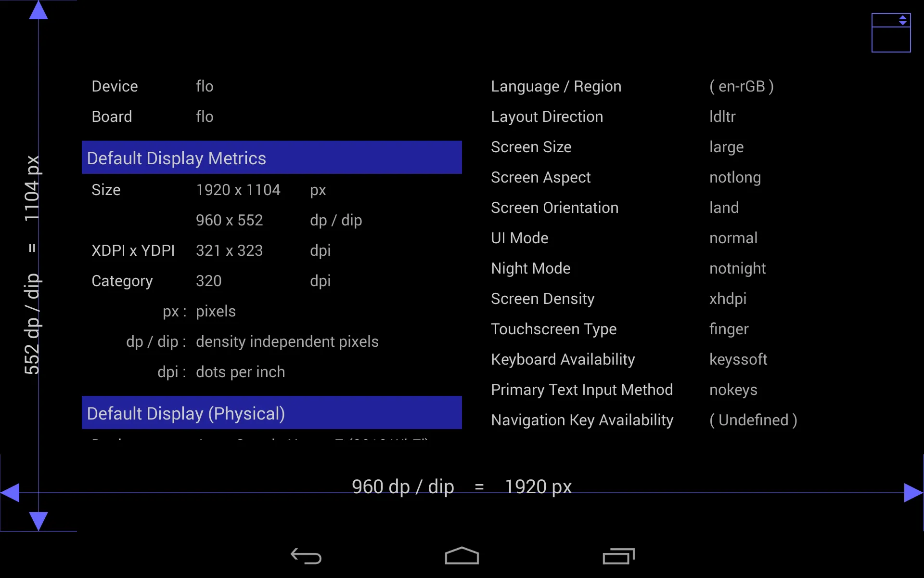Image resolution: width=924 pixels, height=578 pixels.
Task: Click Screen Density xhdpi value
Action: pos(727,298)
